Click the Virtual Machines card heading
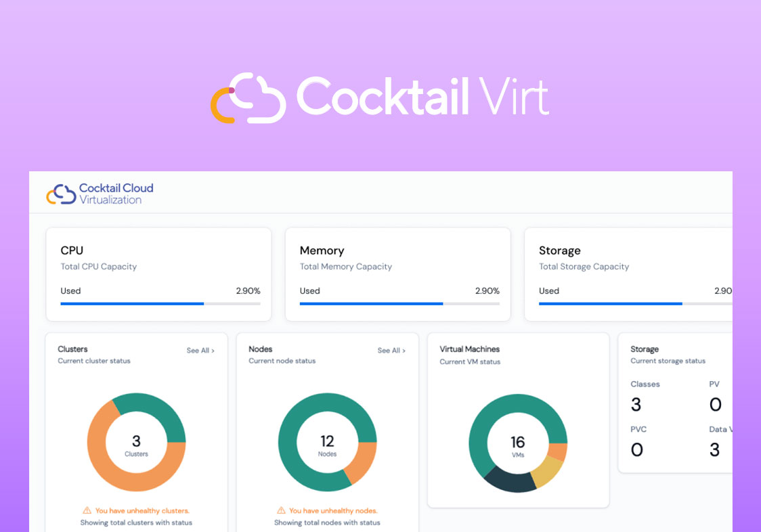This screenshot has width=761, height=532. (469, 349)
